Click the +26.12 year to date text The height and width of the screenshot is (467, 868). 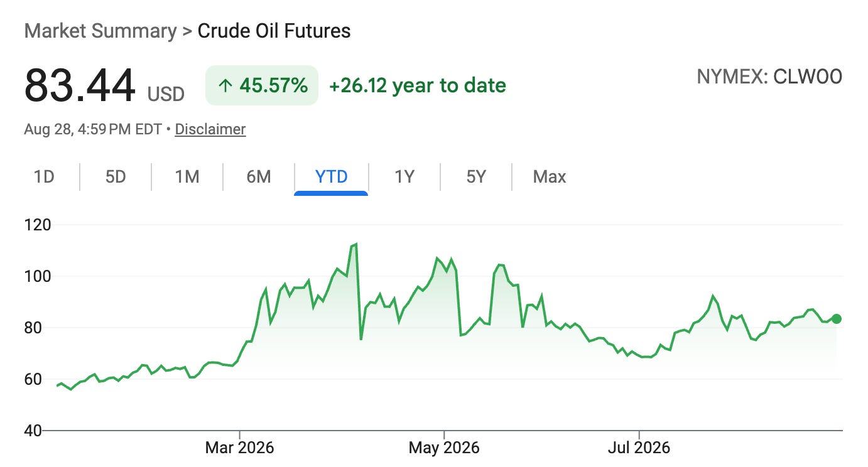pos(418,85)
